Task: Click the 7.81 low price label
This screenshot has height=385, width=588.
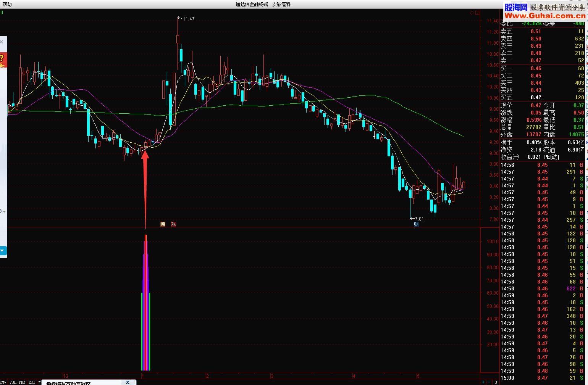Action: coord(419,219)
